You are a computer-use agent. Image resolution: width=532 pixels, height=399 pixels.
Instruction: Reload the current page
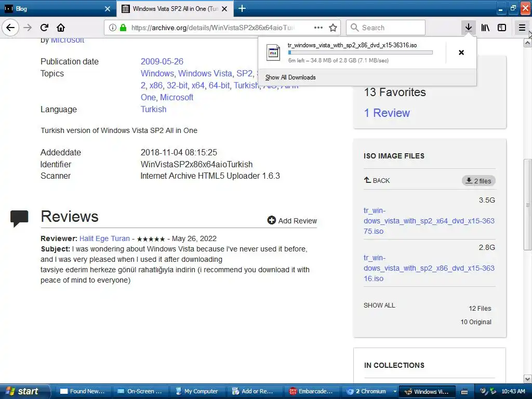(44, 28)
